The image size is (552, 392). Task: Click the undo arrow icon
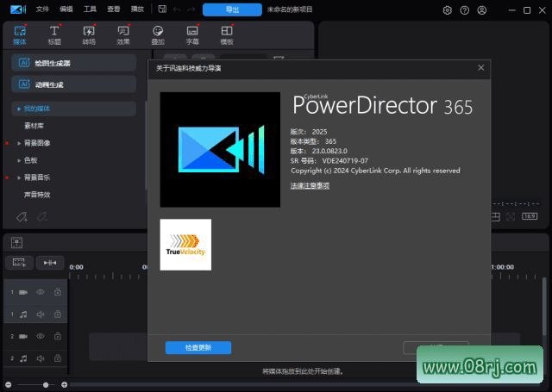177,9
